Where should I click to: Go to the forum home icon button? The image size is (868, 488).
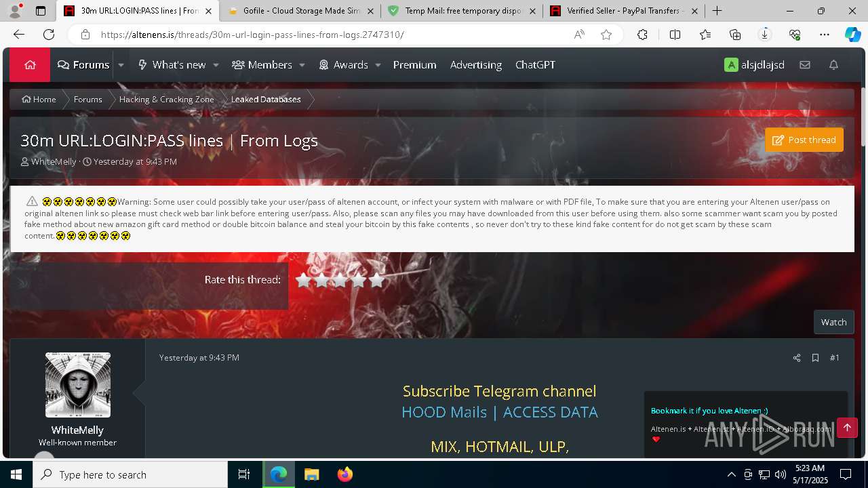pyautogui.click(x=30, y=65)
